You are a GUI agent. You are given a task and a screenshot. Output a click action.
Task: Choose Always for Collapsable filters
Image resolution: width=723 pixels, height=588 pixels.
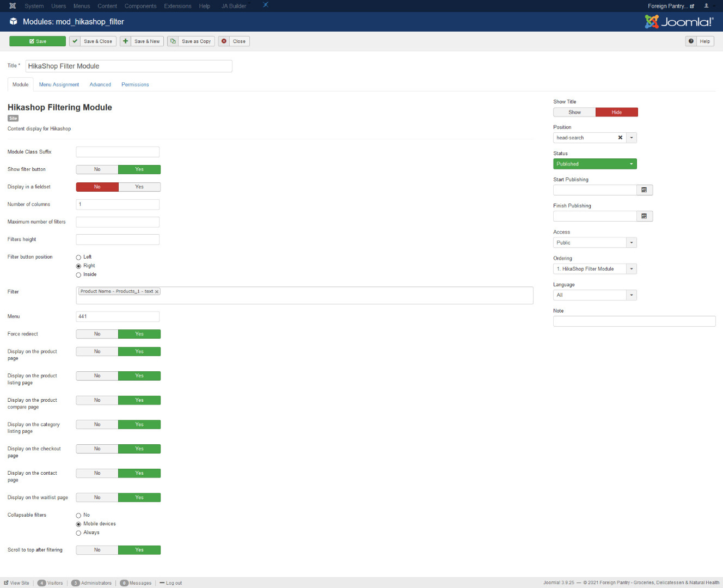point(78,533)
